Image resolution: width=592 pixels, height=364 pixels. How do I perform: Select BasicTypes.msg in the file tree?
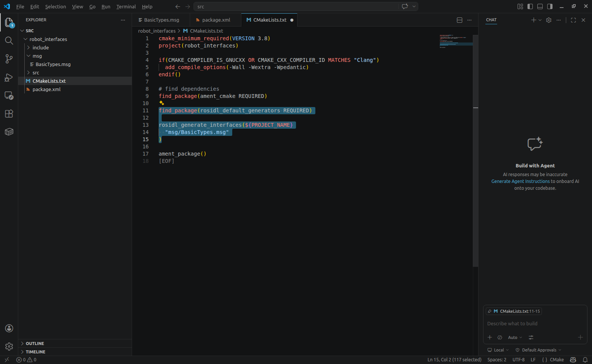tap(75, 64)
